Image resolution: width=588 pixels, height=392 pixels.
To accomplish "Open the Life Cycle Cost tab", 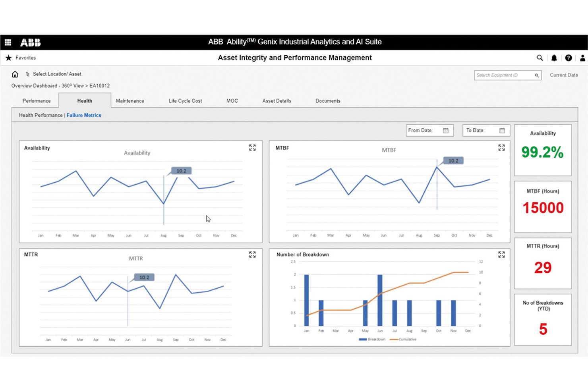I will [x=185, y=101].
